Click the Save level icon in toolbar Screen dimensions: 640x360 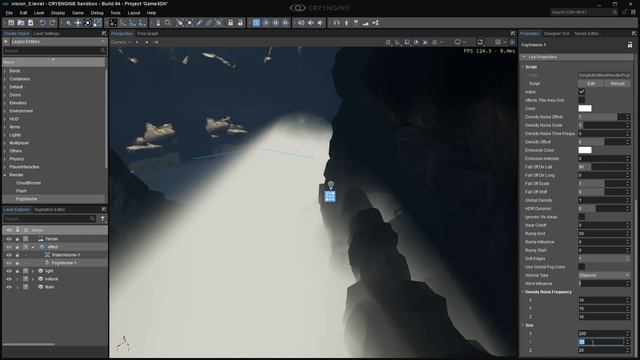(11, 23)
